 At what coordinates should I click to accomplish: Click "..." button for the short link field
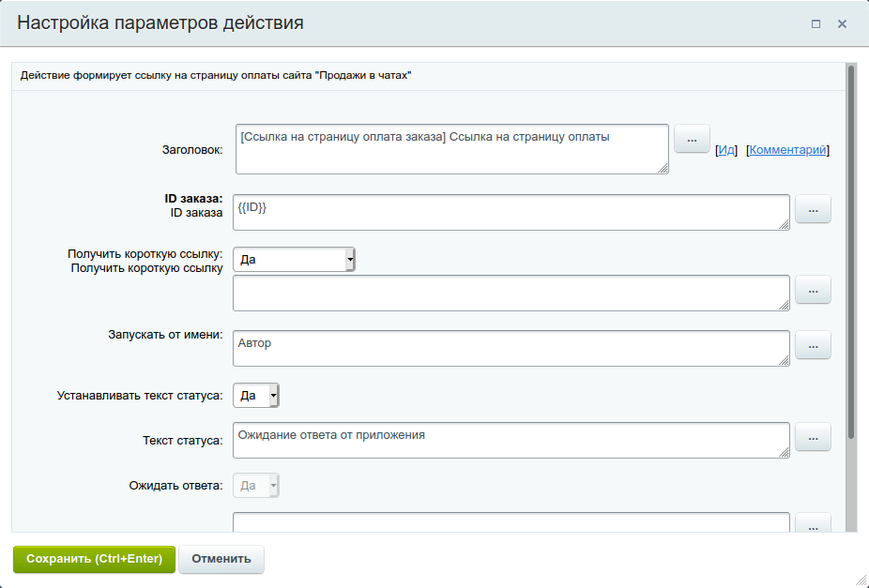(813, 290)
